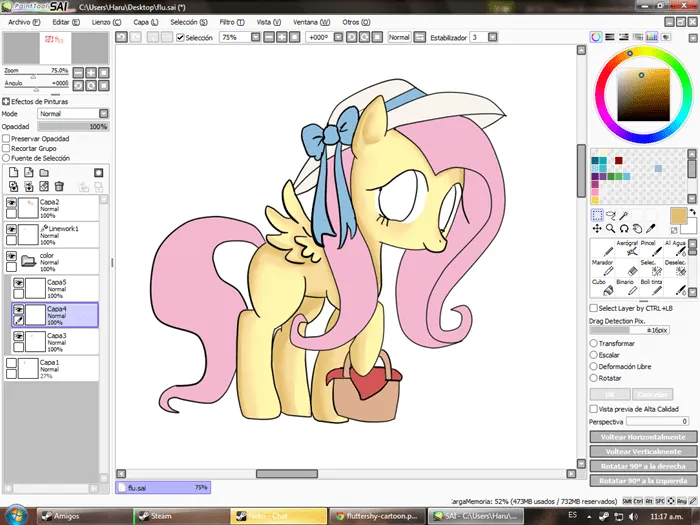Choose the Binario pen tool
700x525 pixels.
tap(627, 288)
